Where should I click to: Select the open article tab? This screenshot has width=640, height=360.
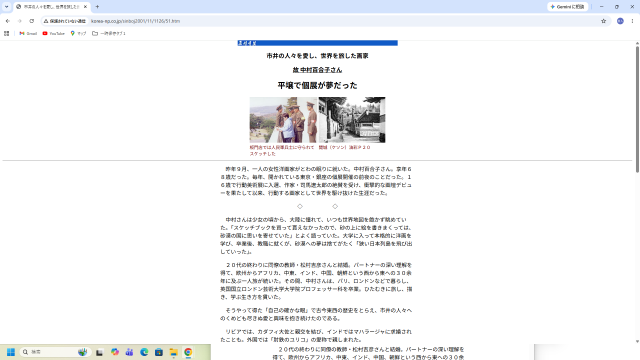click(51, 7)
